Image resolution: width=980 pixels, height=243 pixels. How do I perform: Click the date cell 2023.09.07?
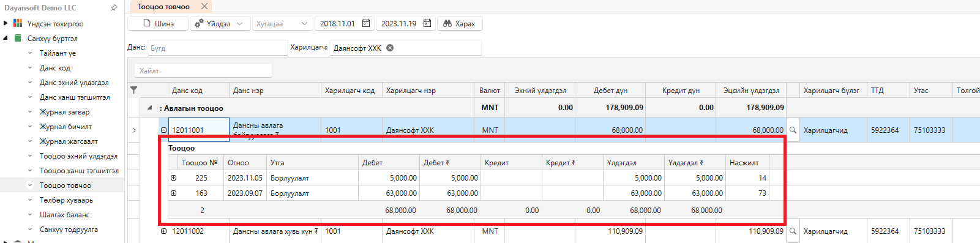245,193
